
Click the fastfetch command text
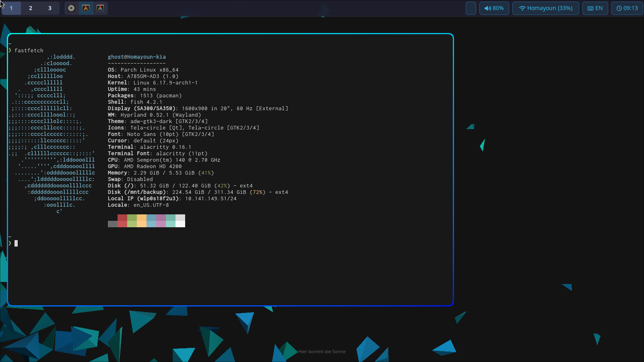click(29, 50)
